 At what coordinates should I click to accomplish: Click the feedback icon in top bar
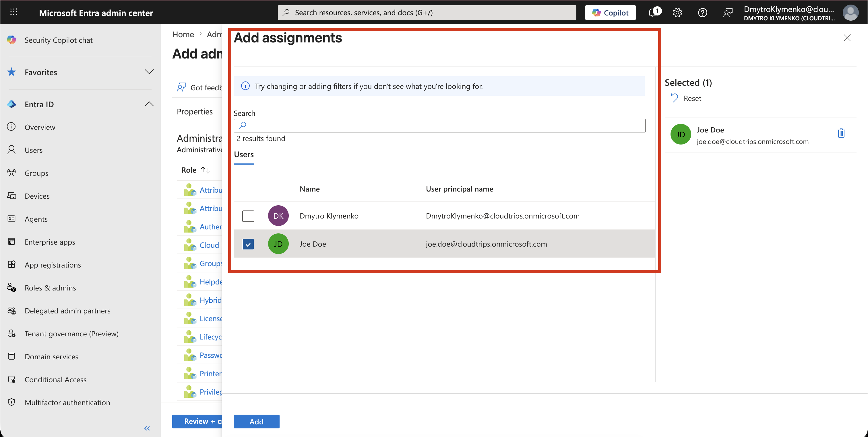click(728, 13)
